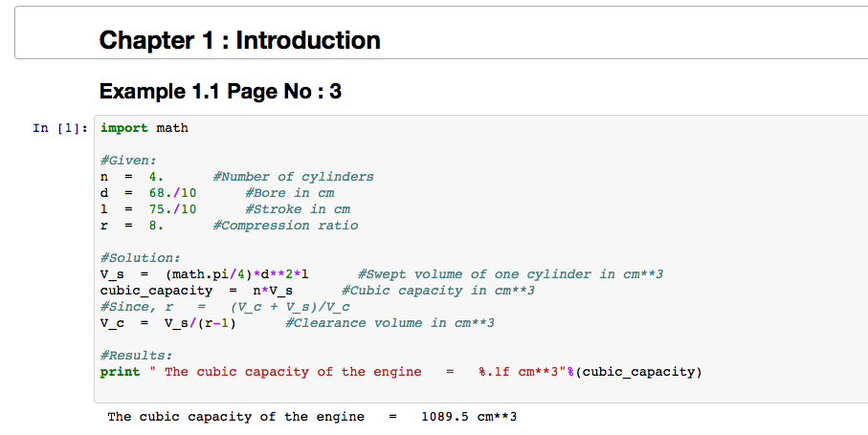This screenshot has width=868, height=435.
Task: Place cursor on the "import math" line
Action: click(145, 128)
